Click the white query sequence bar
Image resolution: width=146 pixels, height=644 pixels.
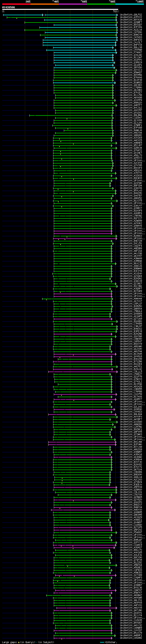(x=60, y=10)
